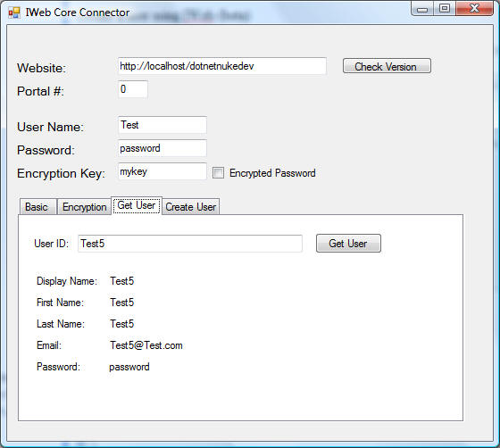Click the Check Version button
The image size is (500, 448).
[387, 66]
